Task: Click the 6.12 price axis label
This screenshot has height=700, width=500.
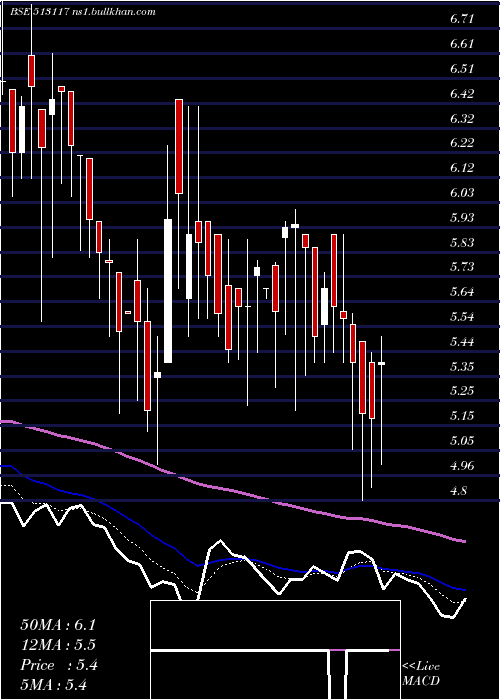Action: click(462, 168)
